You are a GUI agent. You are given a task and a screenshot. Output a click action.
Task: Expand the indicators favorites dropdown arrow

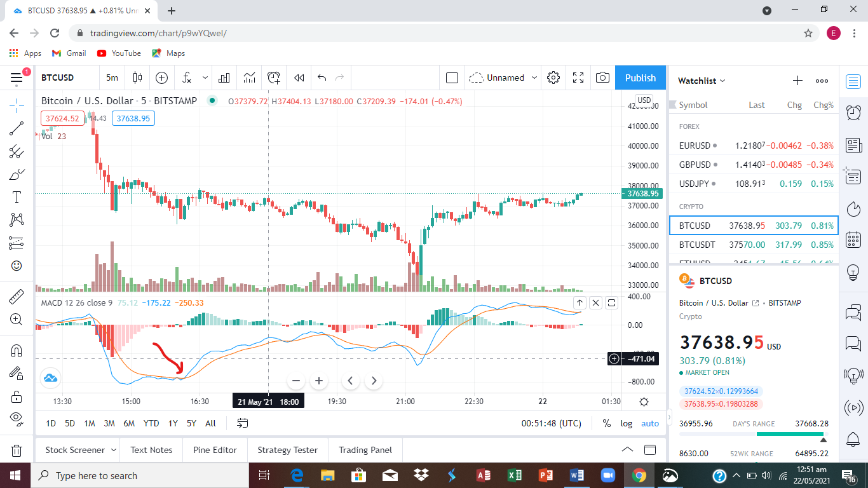(x=205, y=78)
